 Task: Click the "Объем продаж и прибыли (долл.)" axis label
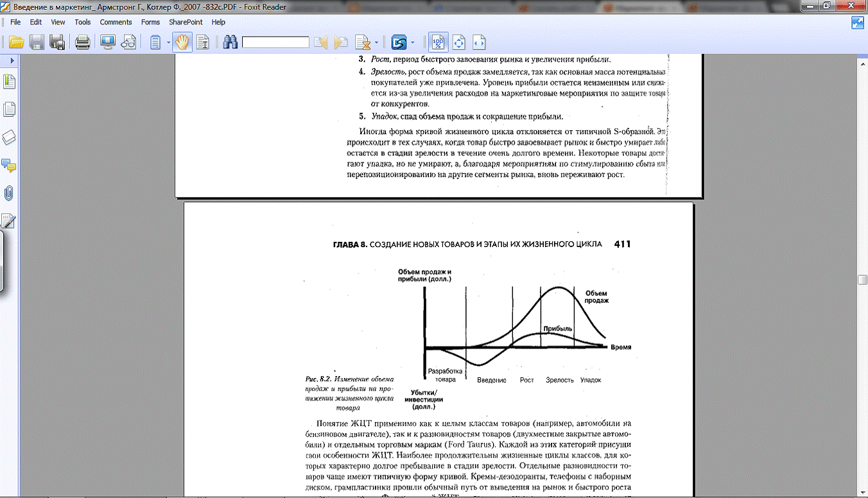pyautogui.click(x=424, y=275)
